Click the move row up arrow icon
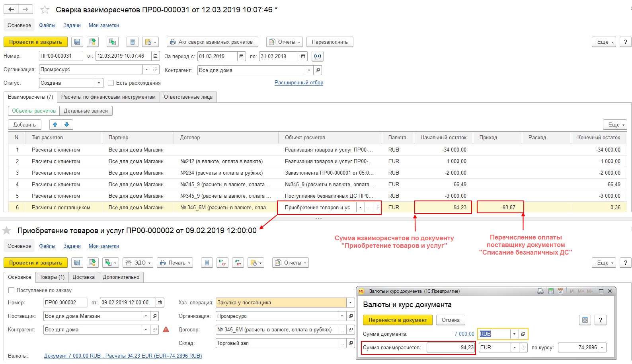632x364 pixels. click(55, 125)
